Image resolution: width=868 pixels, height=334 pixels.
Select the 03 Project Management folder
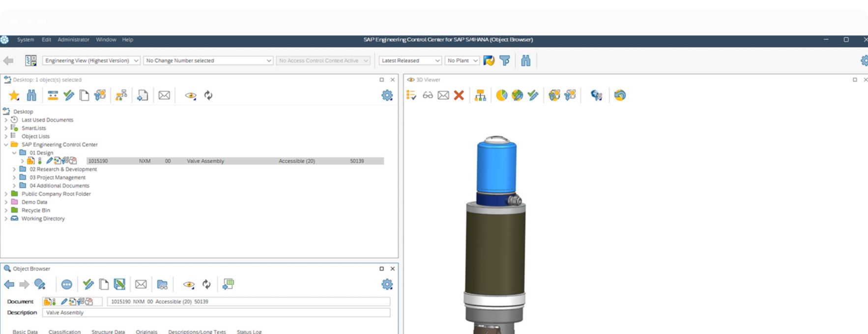pyautogui.click(x=58, y=177)
